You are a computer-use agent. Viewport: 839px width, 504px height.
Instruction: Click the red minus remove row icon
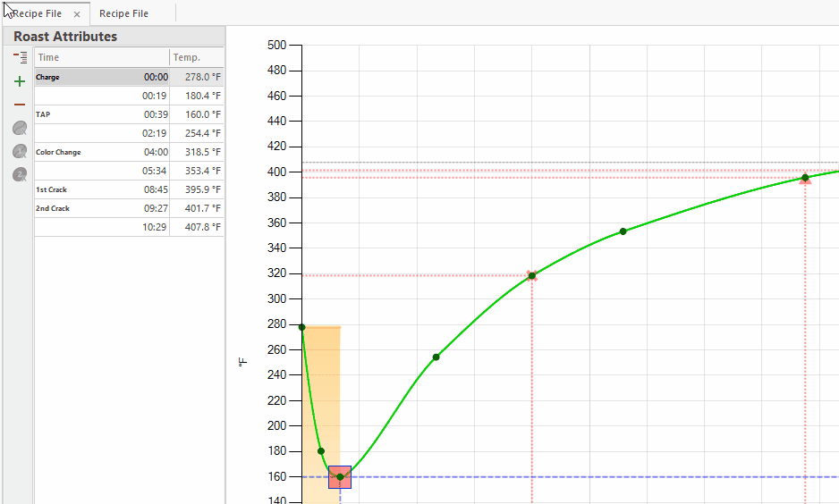click(x=20, y=105)
